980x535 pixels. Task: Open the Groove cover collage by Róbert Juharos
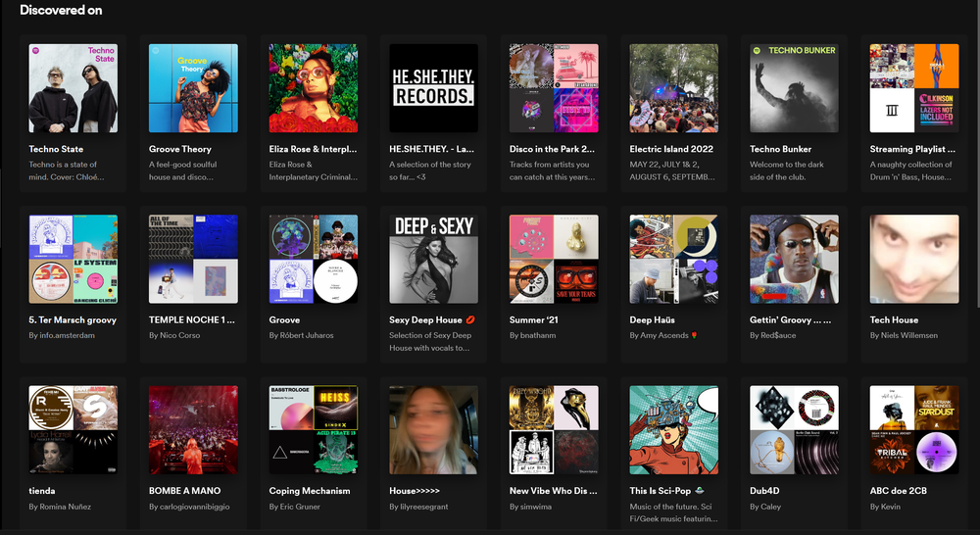[x=314, y=260]
